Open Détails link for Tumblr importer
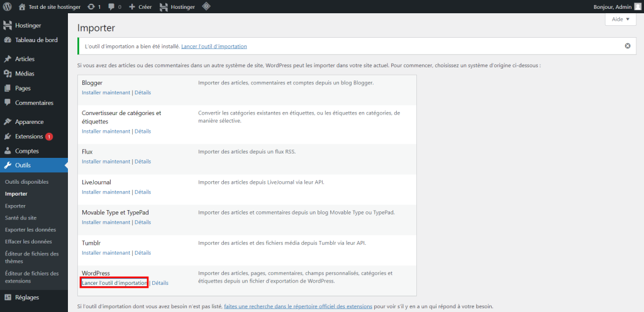This screenshot has height=312, width=644. 142,253
